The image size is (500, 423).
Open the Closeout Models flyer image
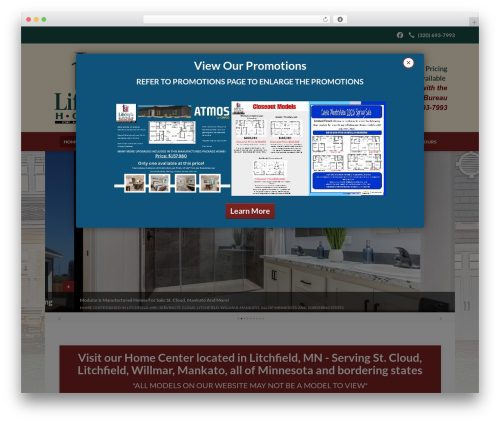270,148
